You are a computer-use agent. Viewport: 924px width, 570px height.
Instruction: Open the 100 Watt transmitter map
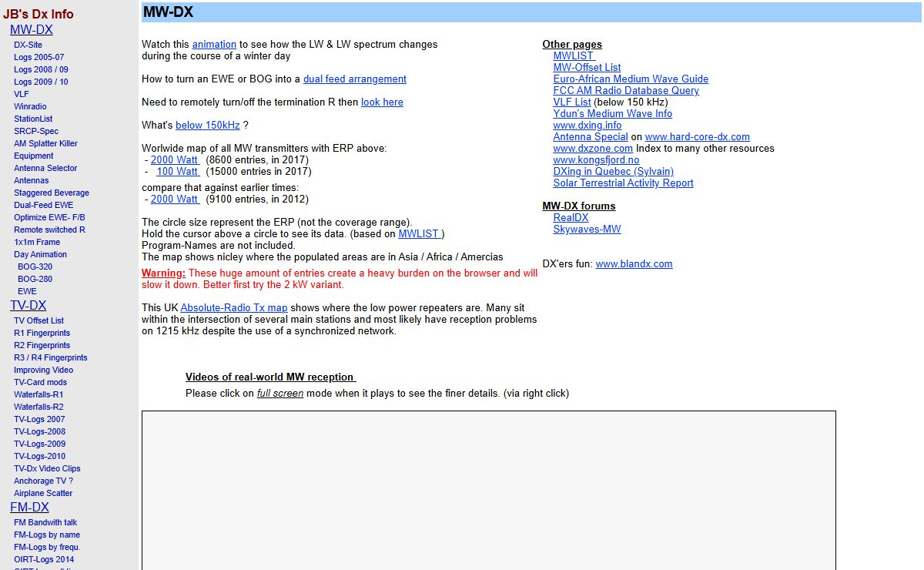click(x=178, y=172)
